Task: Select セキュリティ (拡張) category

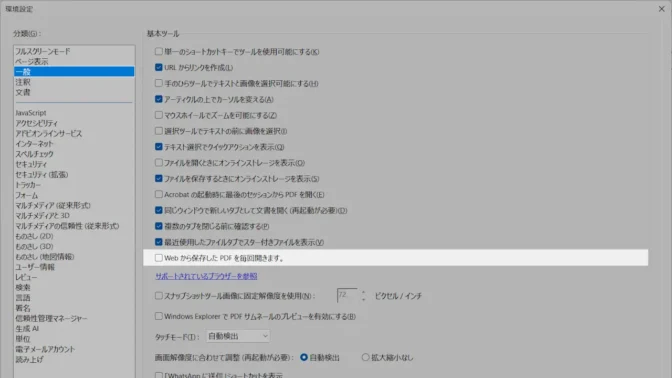Action: [x=74, y=174]
